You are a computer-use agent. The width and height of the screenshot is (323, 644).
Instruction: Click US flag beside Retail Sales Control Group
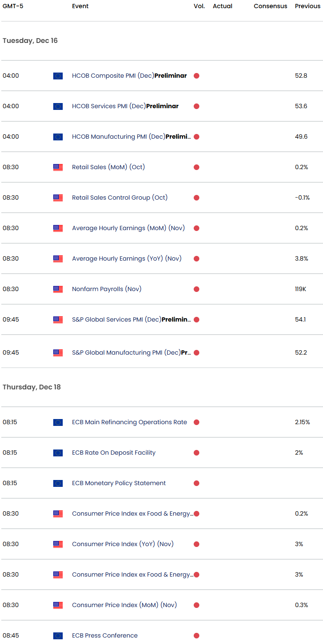[x=58, y=198]
